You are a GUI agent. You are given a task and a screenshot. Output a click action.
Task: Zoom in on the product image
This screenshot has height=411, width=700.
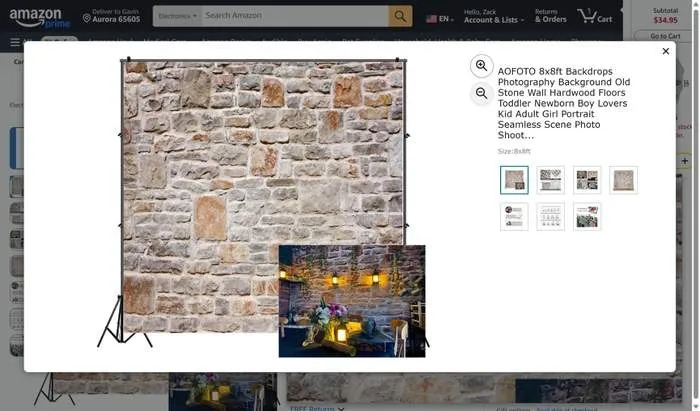[481, 66]
